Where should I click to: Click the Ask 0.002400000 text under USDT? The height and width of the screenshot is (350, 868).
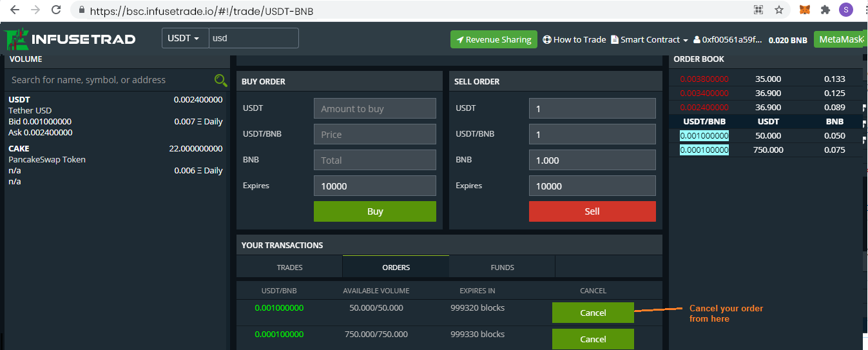pos(41,133)
